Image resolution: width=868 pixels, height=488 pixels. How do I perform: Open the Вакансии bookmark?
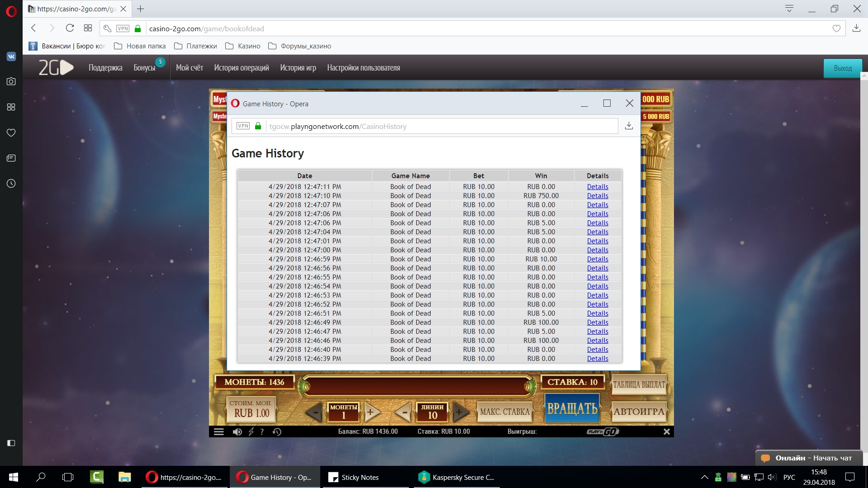click(67, 46)
